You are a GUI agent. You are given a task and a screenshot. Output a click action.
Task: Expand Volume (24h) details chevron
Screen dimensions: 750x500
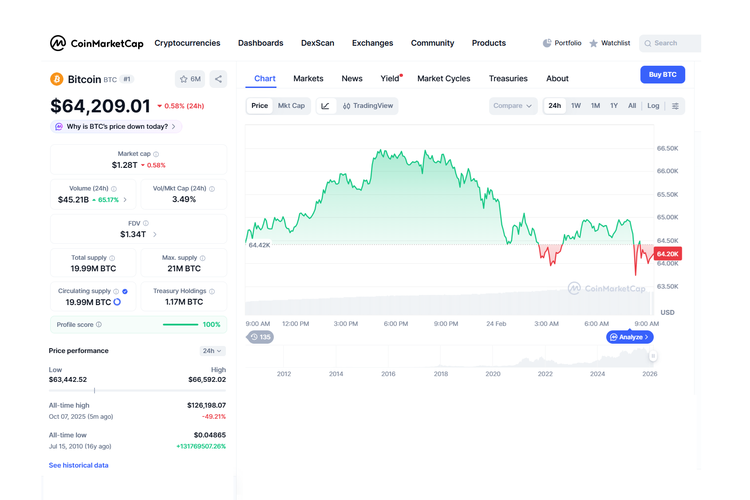125,200
